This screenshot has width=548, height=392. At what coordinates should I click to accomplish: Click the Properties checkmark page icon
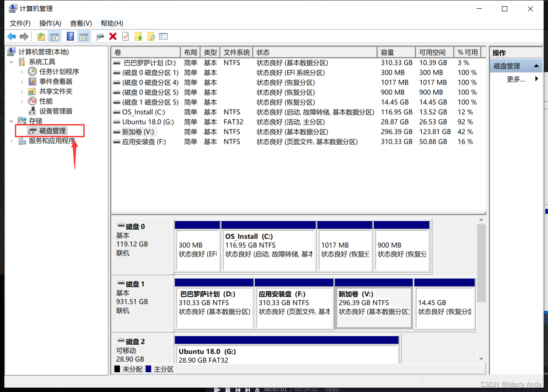125,37
